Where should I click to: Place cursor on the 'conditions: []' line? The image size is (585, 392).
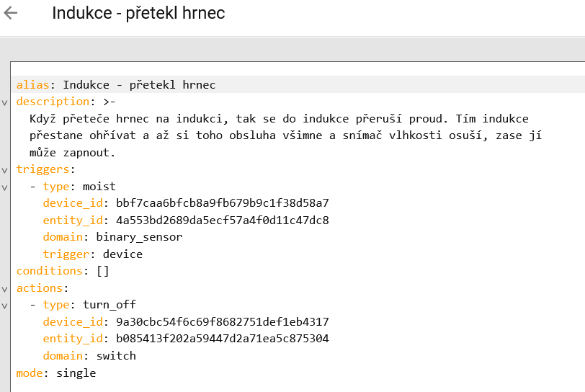(61, 271)
